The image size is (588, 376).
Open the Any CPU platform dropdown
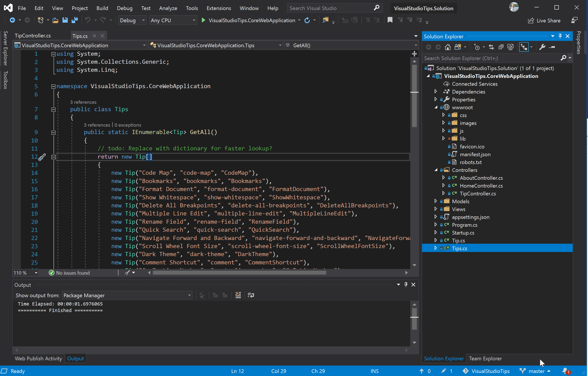pos(173,20)
